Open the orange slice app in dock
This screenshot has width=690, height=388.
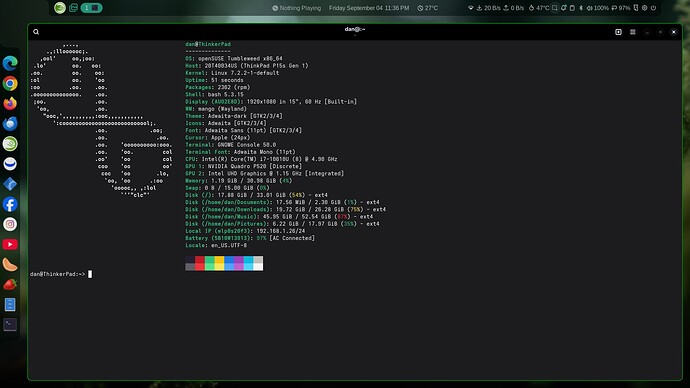point(10,264)
